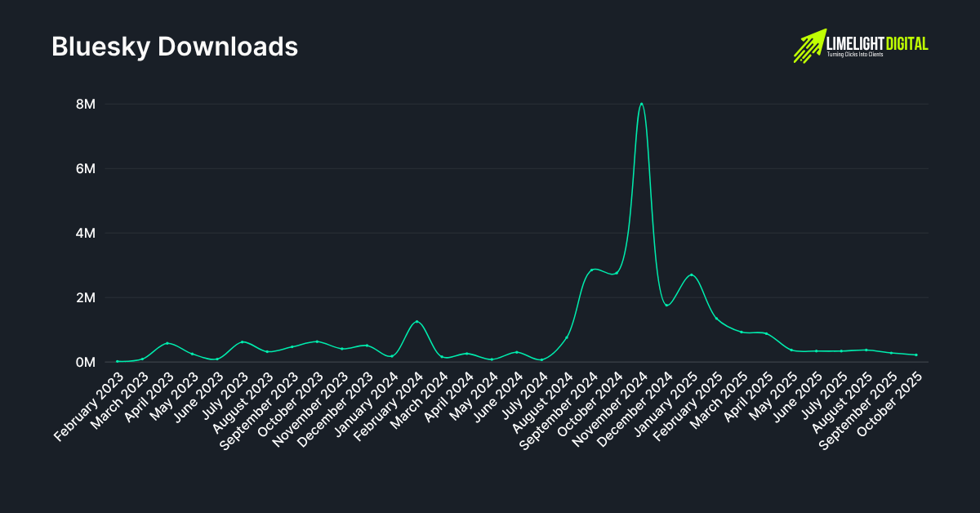
Task: Click the "August 2024" x-axis label
Action: [x=544, y=400]
